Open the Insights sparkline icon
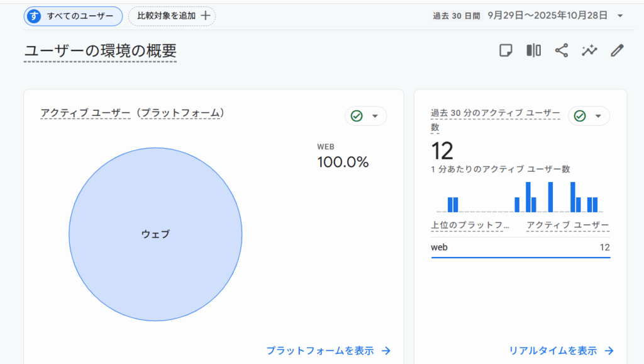Image resolution: width=644 pixels, height=364 pixels. [589, 50]
